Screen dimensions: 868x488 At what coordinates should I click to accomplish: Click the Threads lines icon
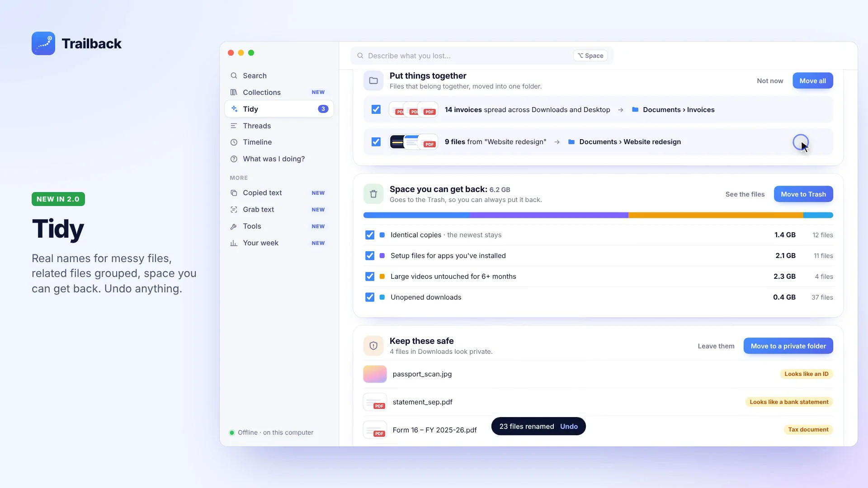[x=234, y=126]
